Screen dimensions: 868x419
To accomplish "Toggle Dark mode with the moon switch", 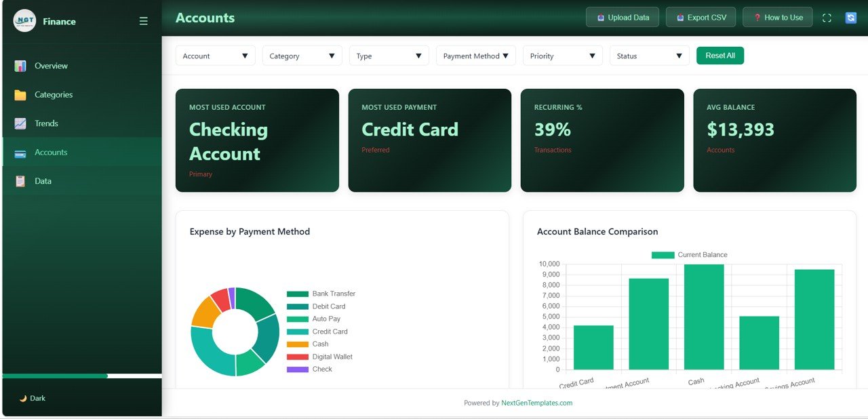I will point(24,398).
